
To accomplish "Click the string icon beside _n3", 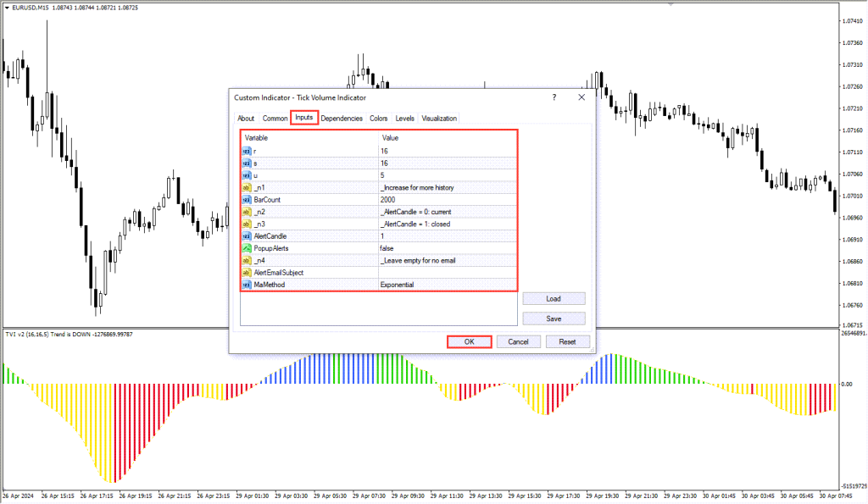I will tap(247, 224).
